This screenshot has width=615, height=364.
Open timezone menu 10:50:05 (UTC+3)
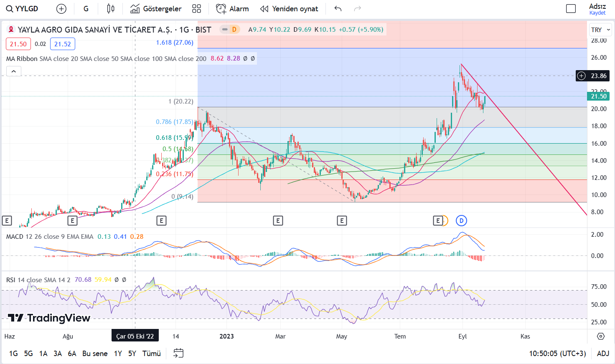(x=557, y=354)
